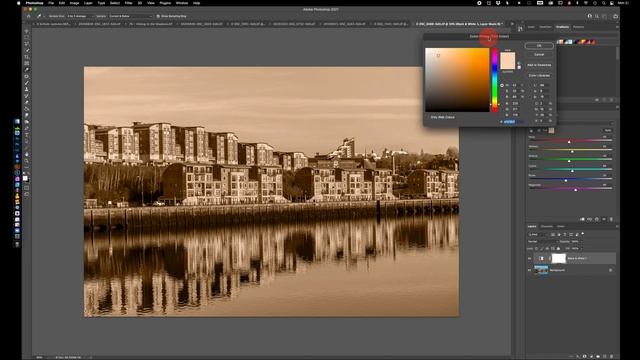640x360 pixels.
Task: Toggle Show Sampling Ring checkbox
Action: (158, 16)
